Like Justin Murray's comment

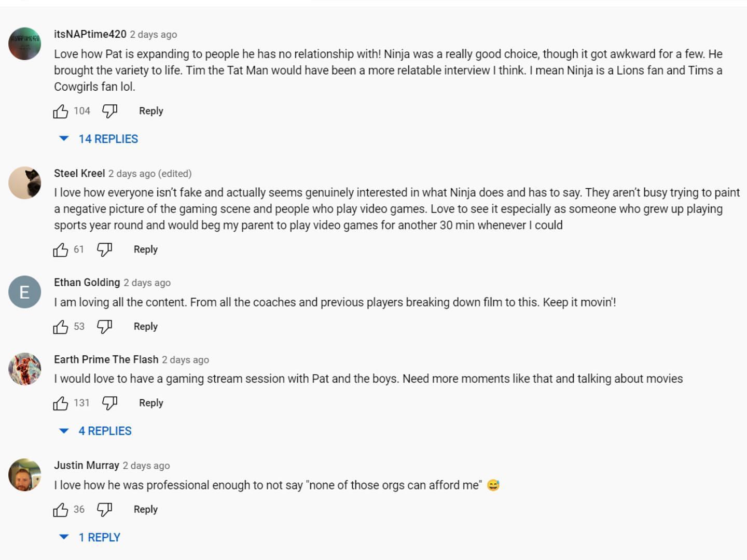pos(61,510)
